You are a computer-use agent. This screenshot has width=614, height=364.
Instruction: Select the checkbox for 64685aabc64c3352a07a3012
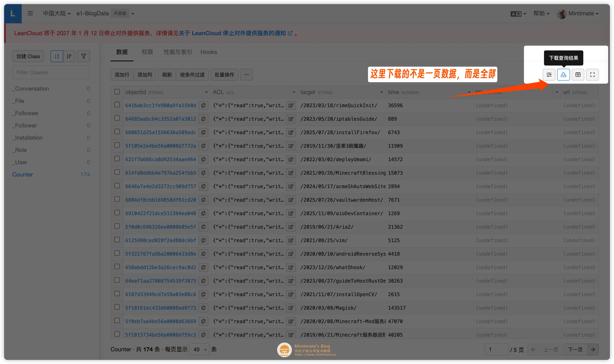[x=117, y=118]
